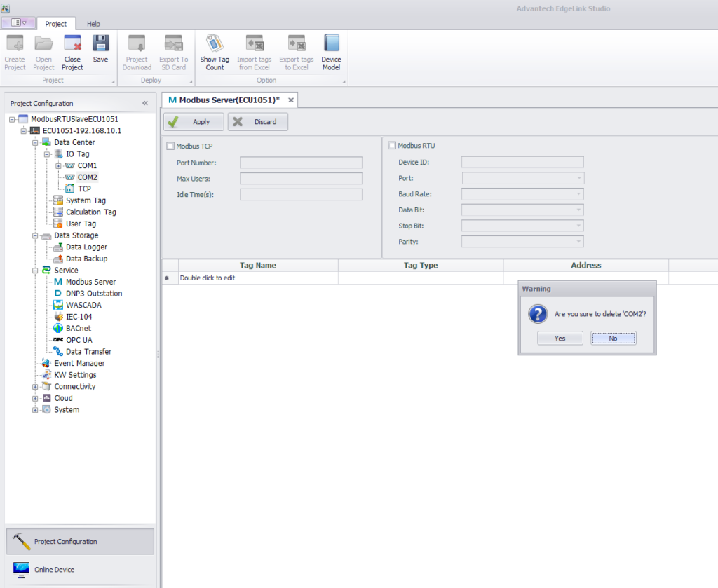Click the Apply button
The width and height of the screenshot is (718, 588).
[194, 122]
